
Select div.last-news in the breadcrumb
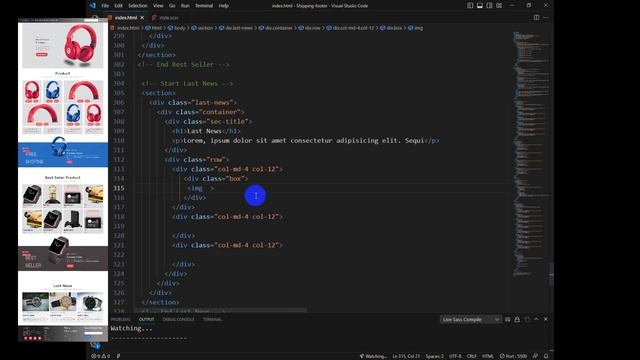[x=239, y=28]
